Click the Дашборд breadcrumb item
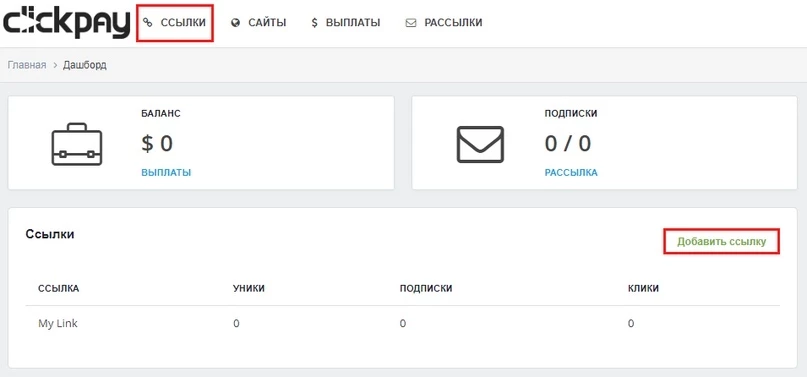 pyautogui.click(x=85, y=65)
